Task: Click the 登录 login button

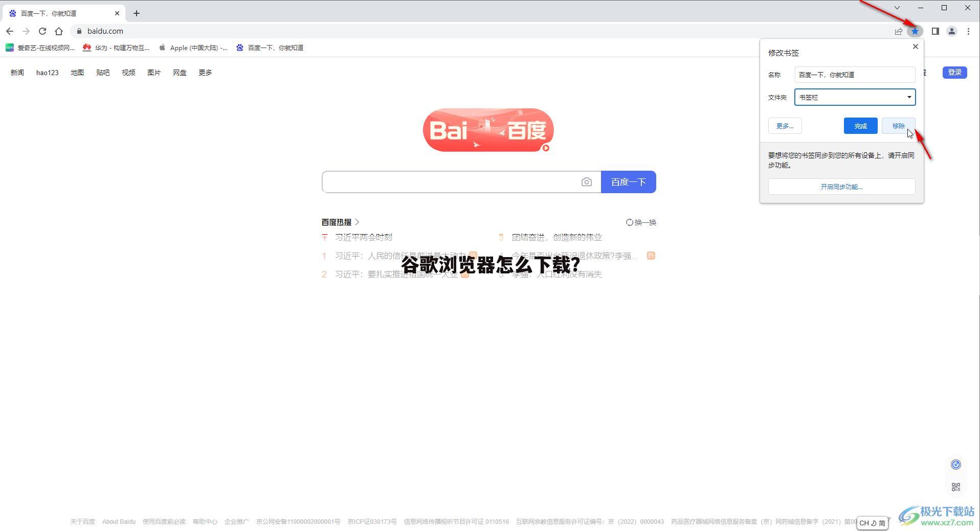Action: click(954, 73)
